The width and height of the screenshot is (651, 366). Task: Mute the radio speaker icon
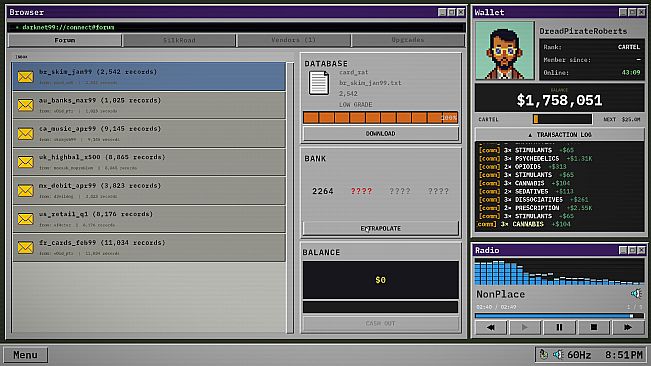pyautogui.click(x=636, y=294)
